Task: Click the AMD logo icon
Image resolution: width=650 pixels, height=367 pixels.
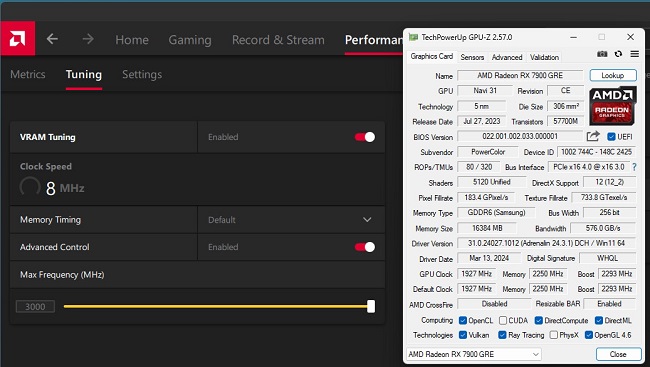Action: (17, 39)
